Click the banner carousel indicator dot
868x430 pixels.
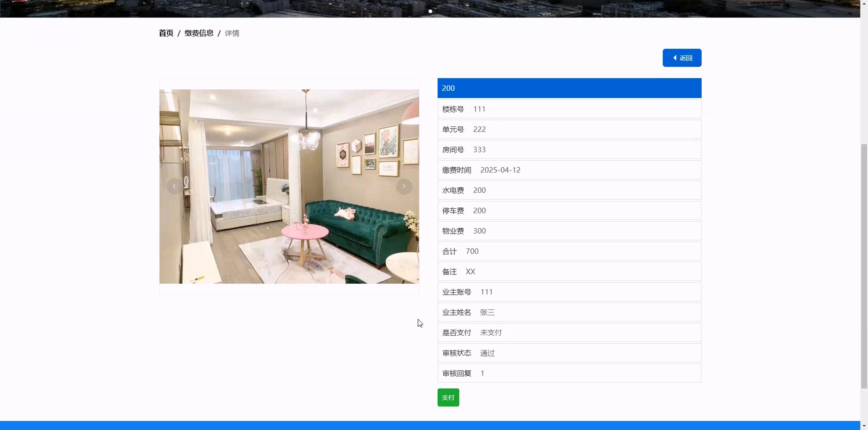point(430,11)
